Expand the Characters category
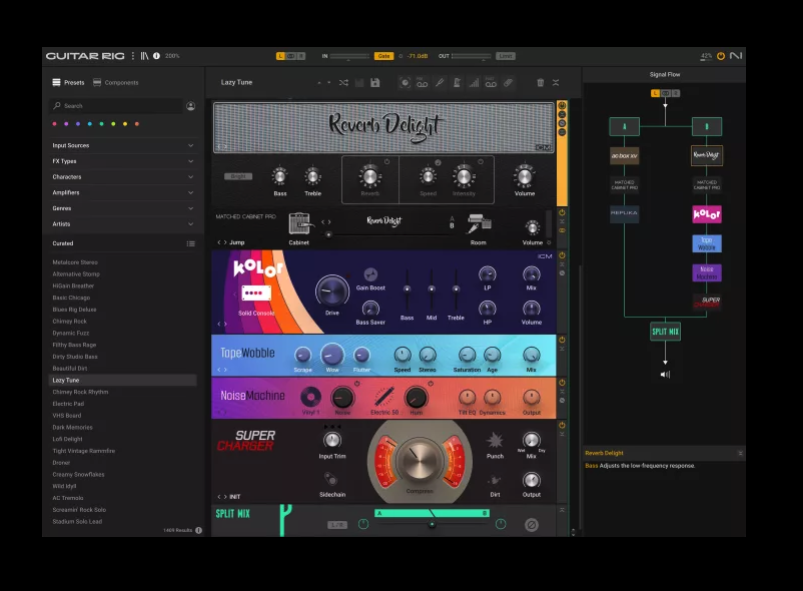 (123, 177)
